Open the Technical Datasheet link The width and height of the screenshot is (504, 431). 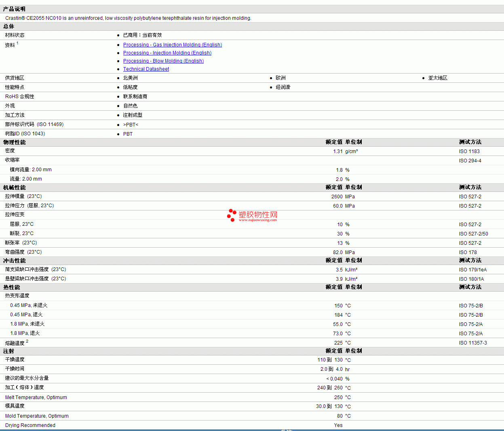coord(146,69)
